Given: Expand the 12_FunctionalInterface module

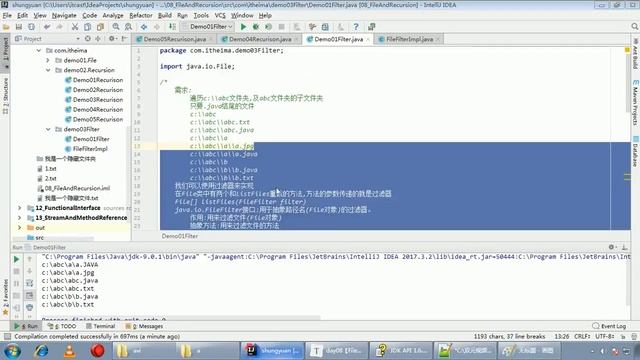Looking at the screenshot, I should coord(19,208).
